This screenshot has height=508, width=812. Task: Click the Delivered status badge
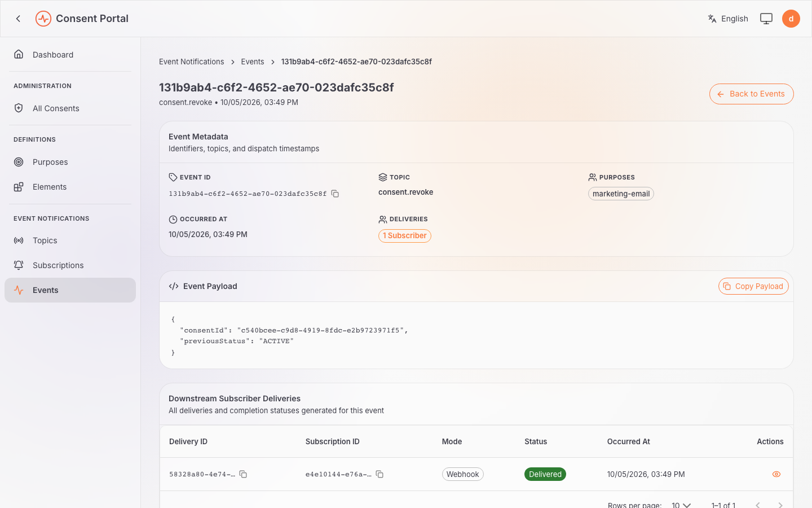click(545, 474)
